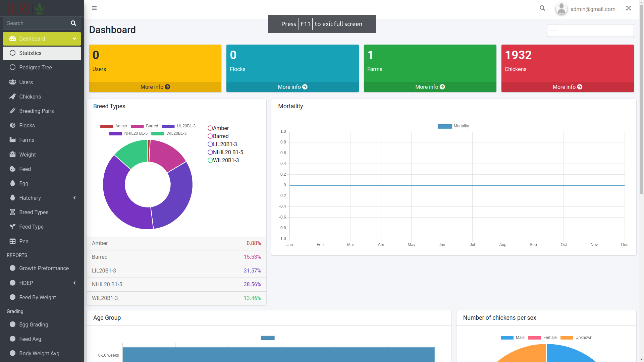Viewport: 644px width, 362px height.
Task: Click the user avatar picture
Action: [x=561, y=9]
